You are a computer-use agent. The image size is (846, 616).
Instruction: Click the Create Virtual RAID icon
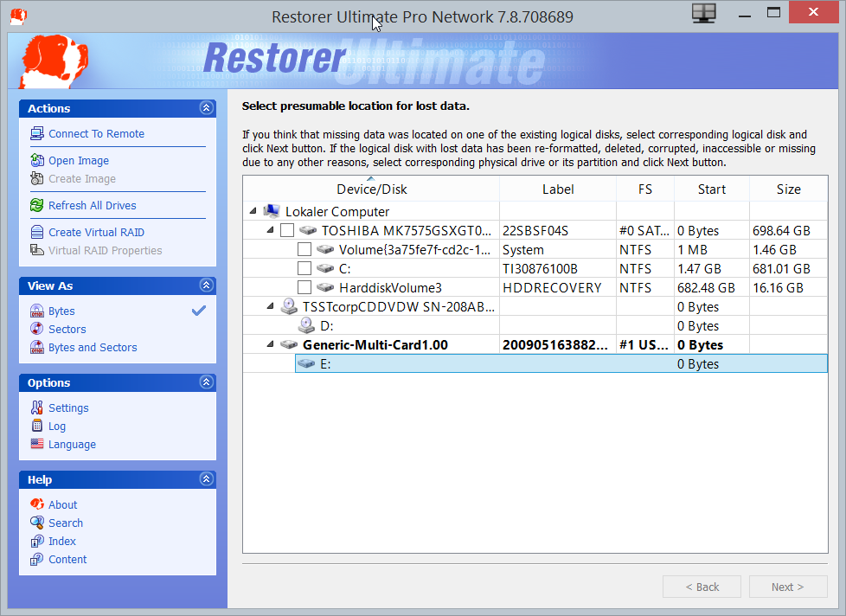click(x=36, y=232)
